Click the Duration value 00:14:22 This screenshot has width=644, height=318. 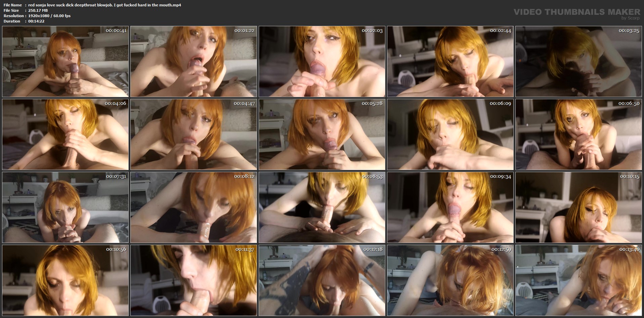36,21
